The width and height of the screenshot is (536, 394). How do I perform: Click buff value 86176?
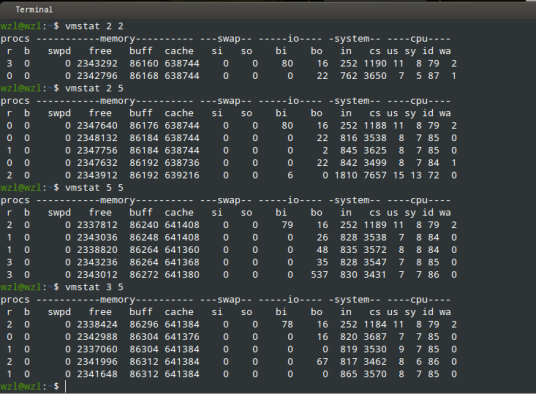coord(144,126)
